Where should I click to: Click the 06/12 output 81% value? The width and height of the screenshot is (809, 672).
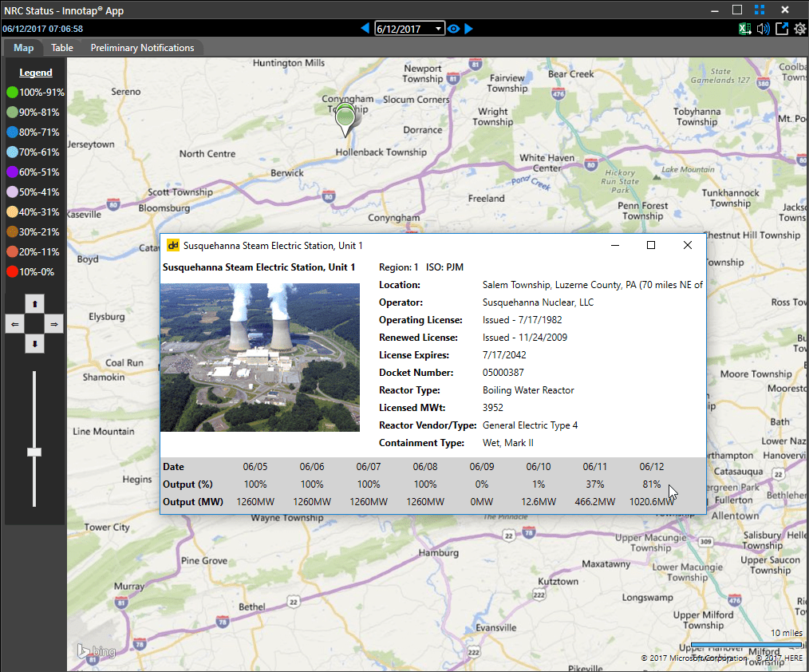(x=652, y=484)
